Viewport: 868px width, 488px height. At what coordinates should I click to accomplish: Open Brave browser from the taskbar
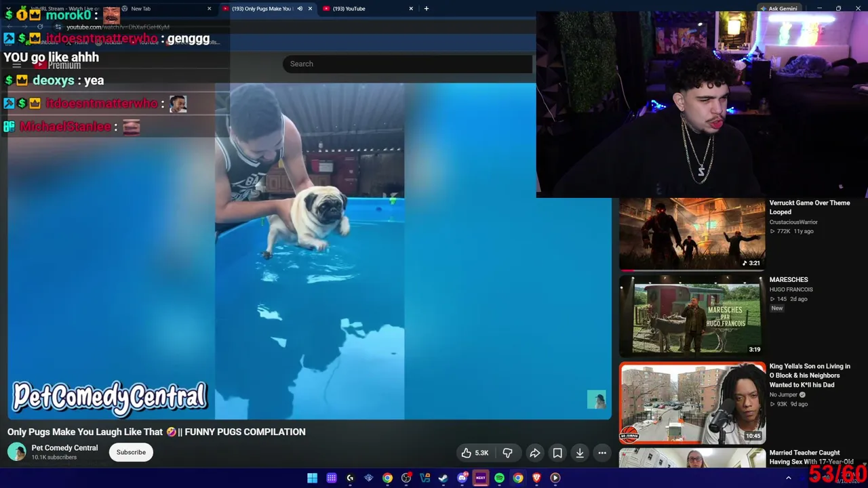click(x=536, y=478)
